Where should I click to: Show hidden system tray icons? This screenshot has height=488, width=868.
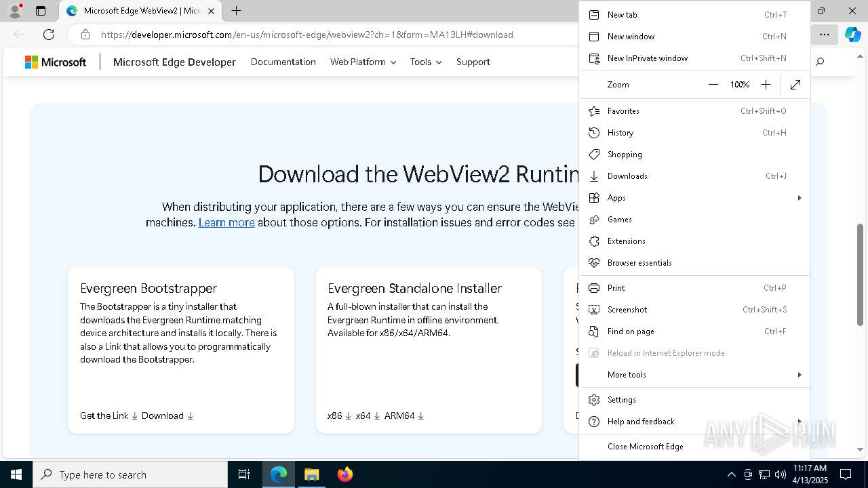[x=731, y=474]
